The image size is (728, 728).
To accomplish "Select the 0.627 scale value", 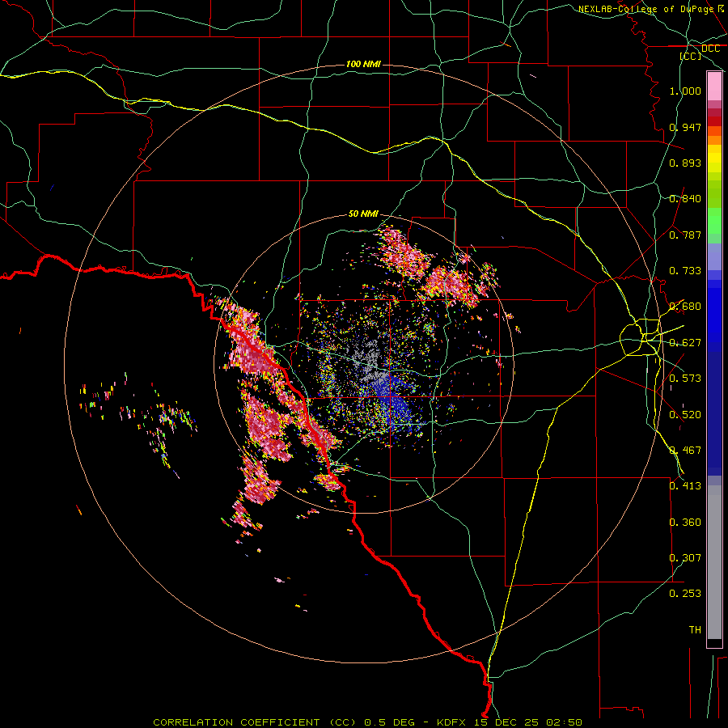I will coord(685,343).
